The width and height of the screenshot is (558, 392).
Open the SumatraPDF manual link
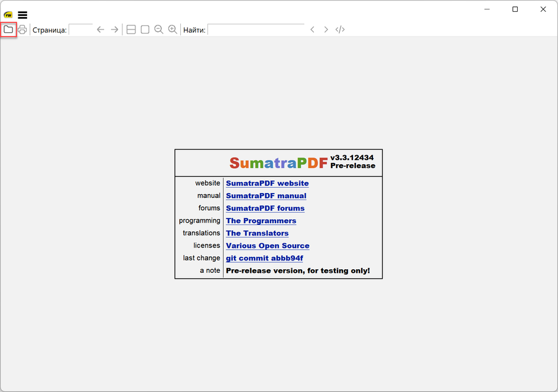tap(266, 196)
